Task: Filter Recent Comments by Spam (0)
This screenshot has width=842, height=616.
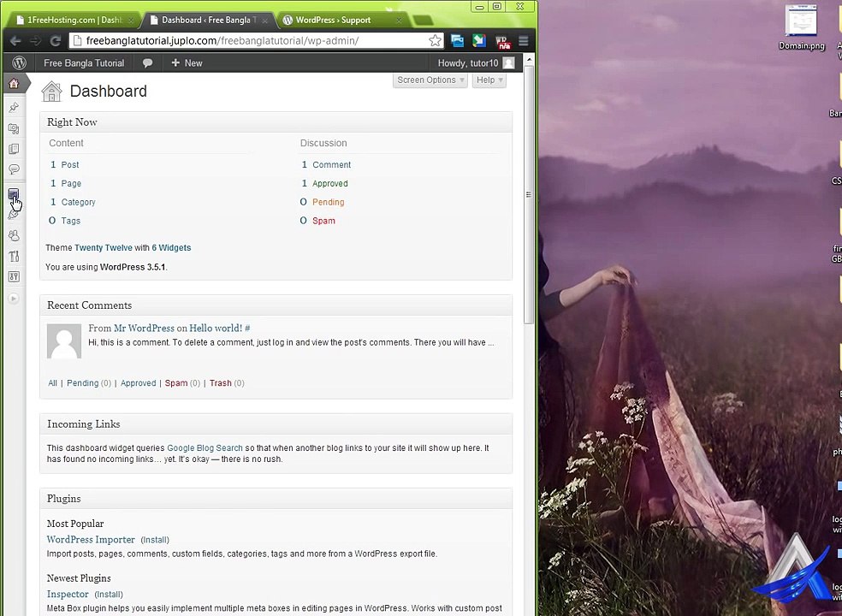Action: coord(182,383)
